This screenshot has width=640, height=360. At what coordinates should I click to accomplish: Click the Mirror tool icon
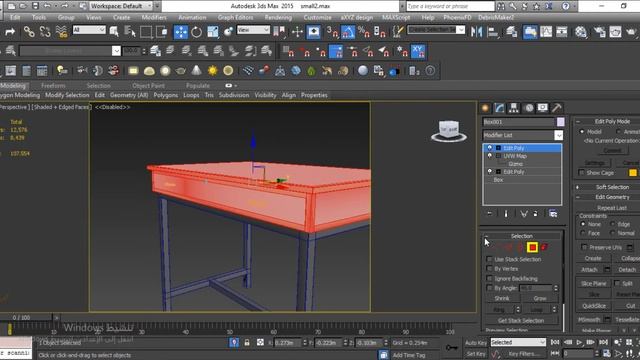[x=476, y=31]
